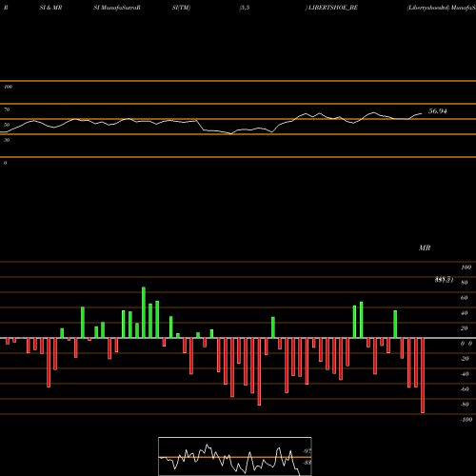Screen dimensions: 476x476
Task: Click the RSI axis label 100 on left
Action: (x=8, y=87)
